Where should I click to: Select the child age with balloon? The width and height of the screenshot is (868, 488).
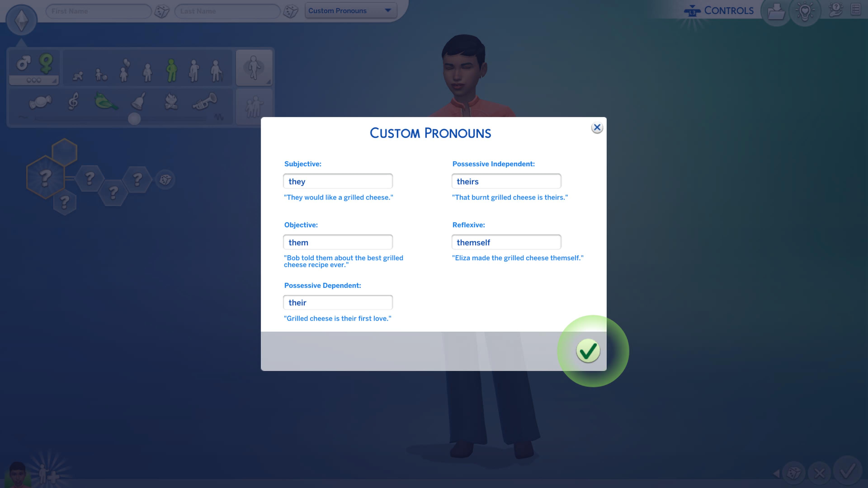click(124, 70)
